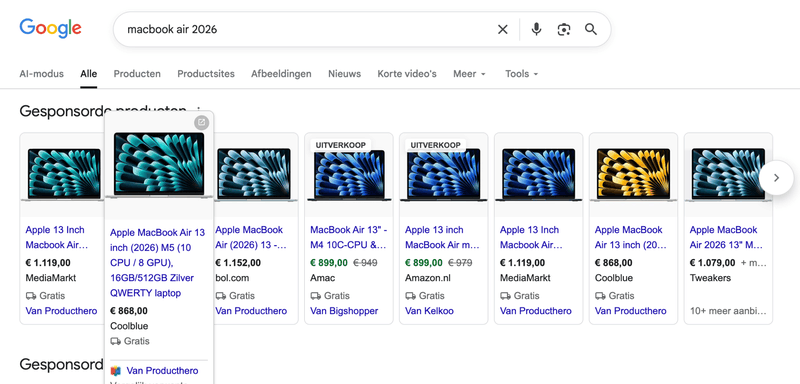
Task: Click the bol.com MacBook product image
Action: (x=254, y=176)
